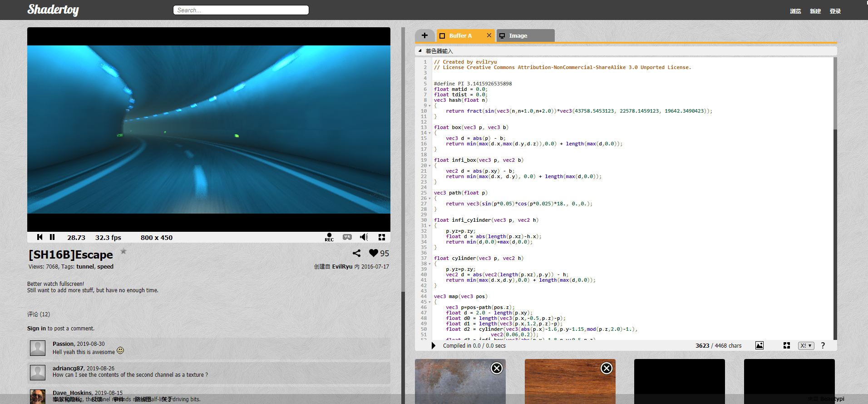Collapse the infi_cylinder function at line 31

(430, 226)
